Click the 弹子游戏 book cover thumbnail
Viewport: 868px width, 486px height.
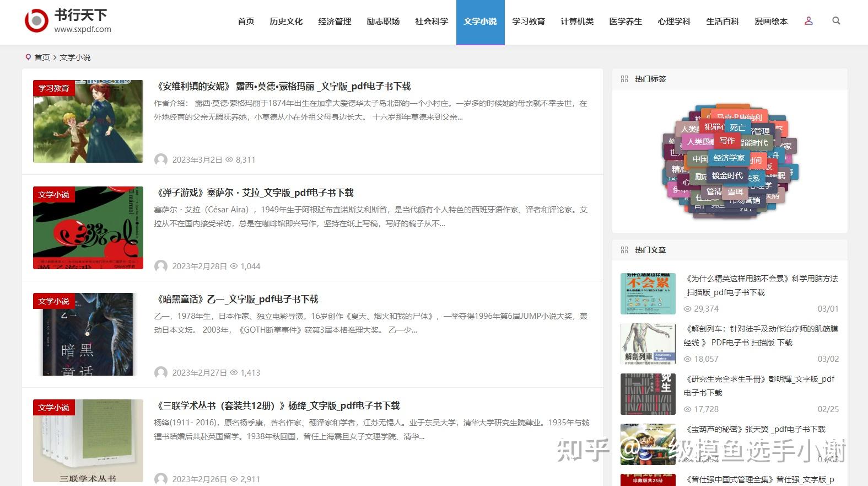pyautogui.click(x=88, y=228)
